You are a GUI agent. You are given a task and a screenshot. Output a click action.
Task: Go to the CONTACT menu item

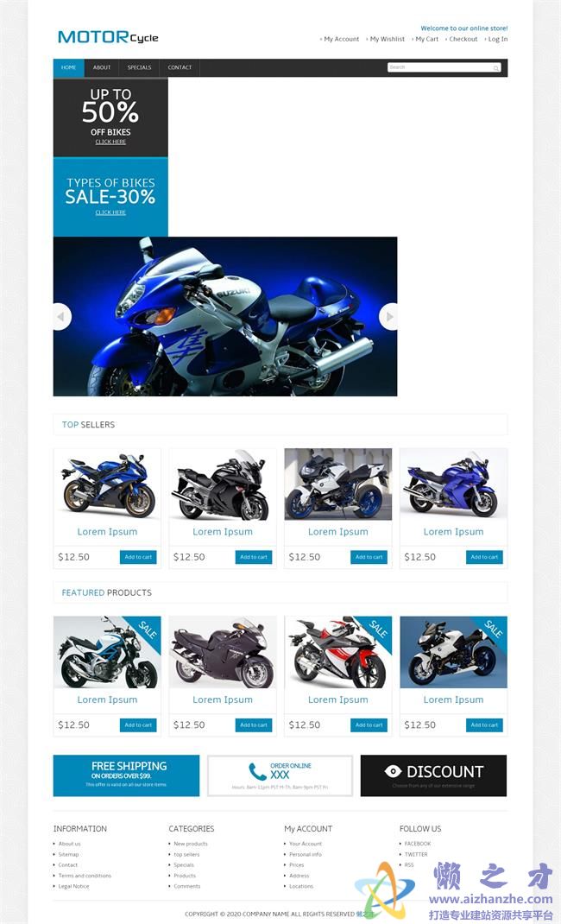point(180,67)
